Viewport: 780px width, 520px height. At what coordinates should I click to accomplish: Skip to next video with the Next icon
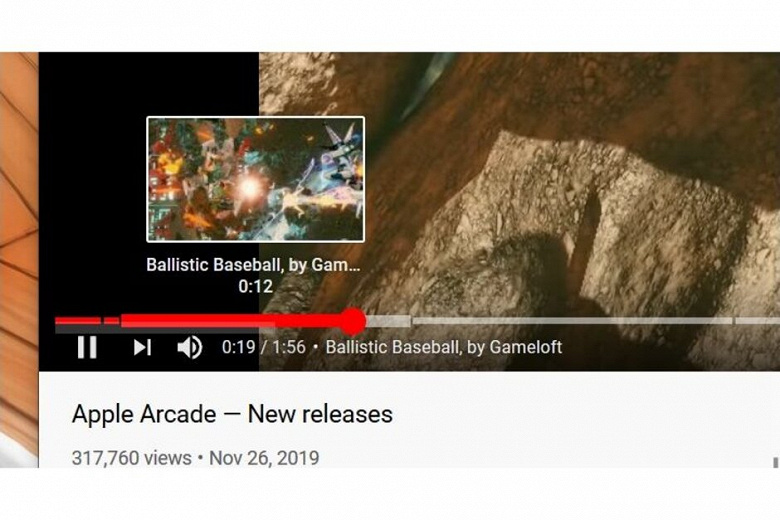(142, 347)
